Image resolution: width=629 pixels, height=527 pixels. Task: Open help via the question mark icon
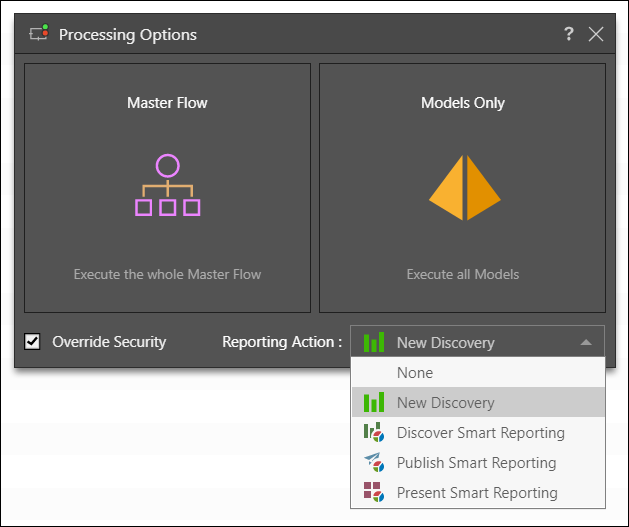pos(569,34)
